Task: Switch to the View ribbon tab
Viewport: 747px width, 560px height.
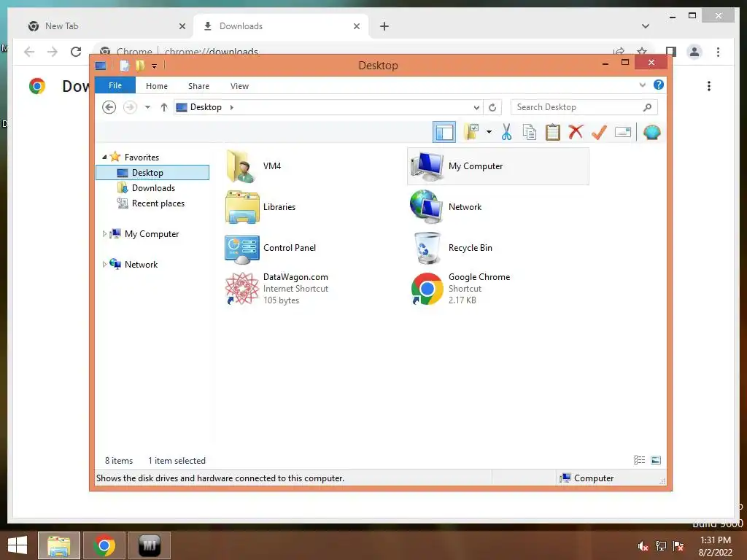Action: point(239,86)
